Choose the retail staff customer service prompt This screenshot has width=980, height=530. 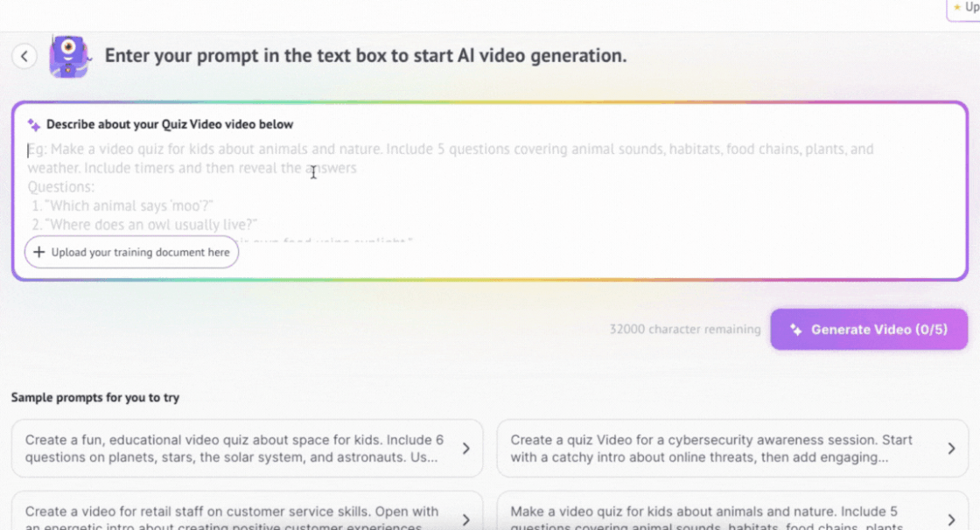coord(234,518)
